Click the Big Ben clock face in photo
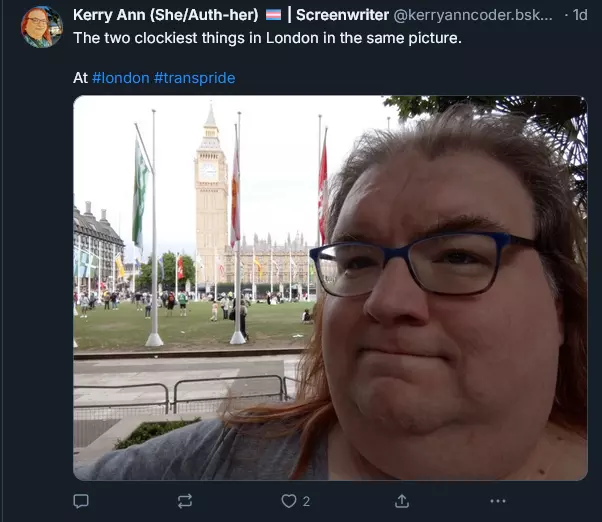Image resolution: width=602 pixels, height=522 pixels. (x=208, y=171)
